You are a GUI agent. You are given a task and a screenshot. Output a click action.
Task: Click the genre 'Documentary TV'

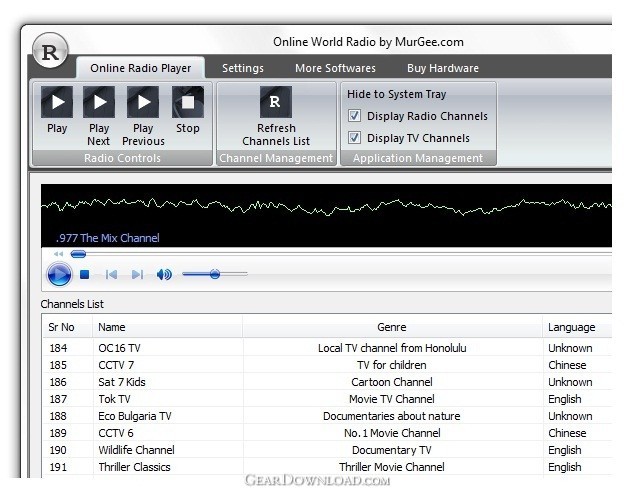392,450
